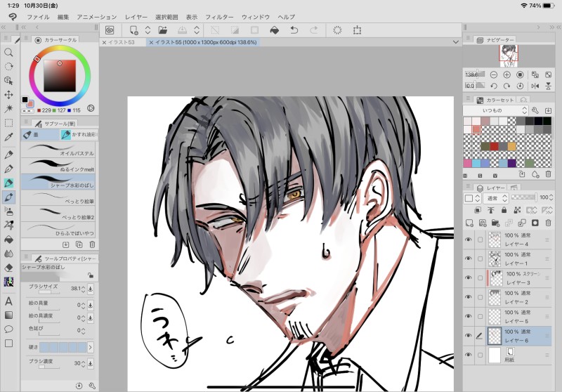
Task: Click the layer opacity slider
Action: coord(523,197)
